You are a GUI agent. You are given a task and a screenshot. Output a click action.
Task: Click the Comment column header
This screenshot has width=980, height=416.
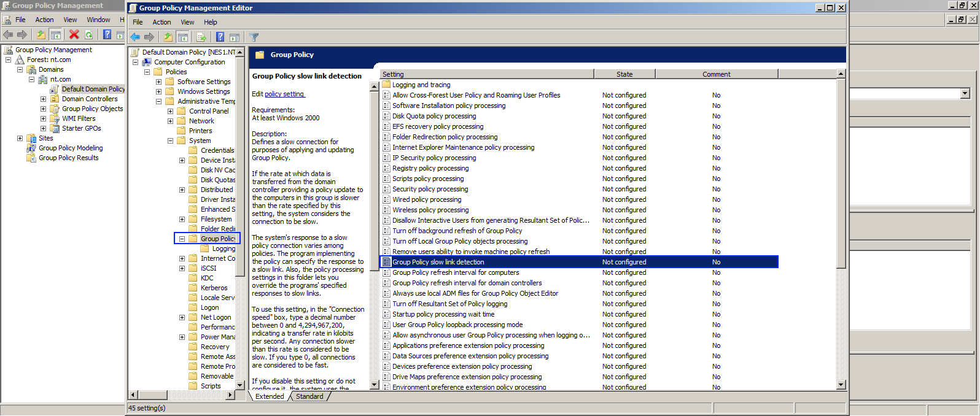pos(717,74)
